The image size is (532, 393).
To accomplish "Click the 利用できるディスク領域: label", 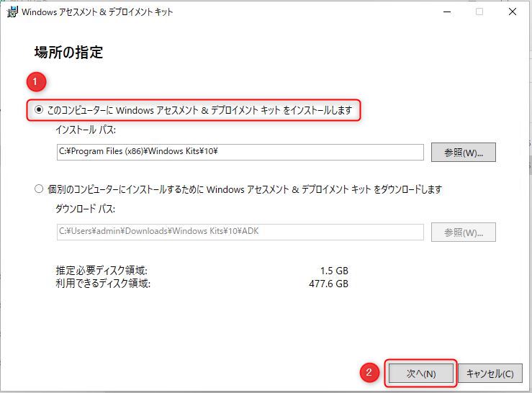I will [103, 284].
